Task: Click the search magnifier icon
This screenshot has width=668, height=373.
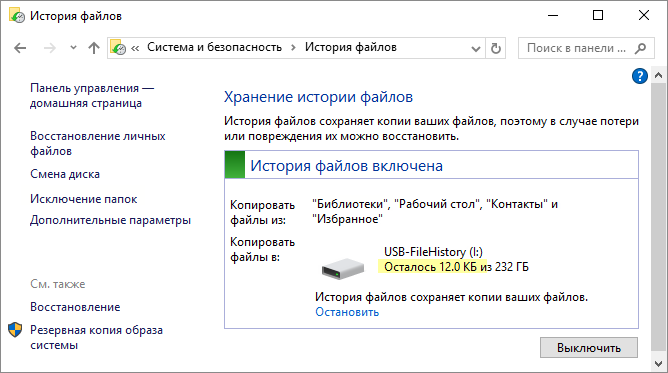Action: coord(641,49)
